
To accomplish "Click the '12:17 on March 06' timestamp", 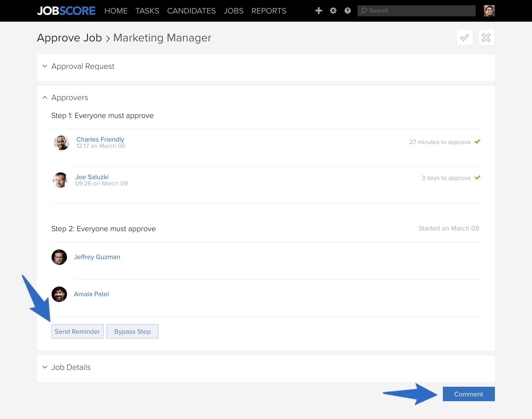I will click(101, 146).
